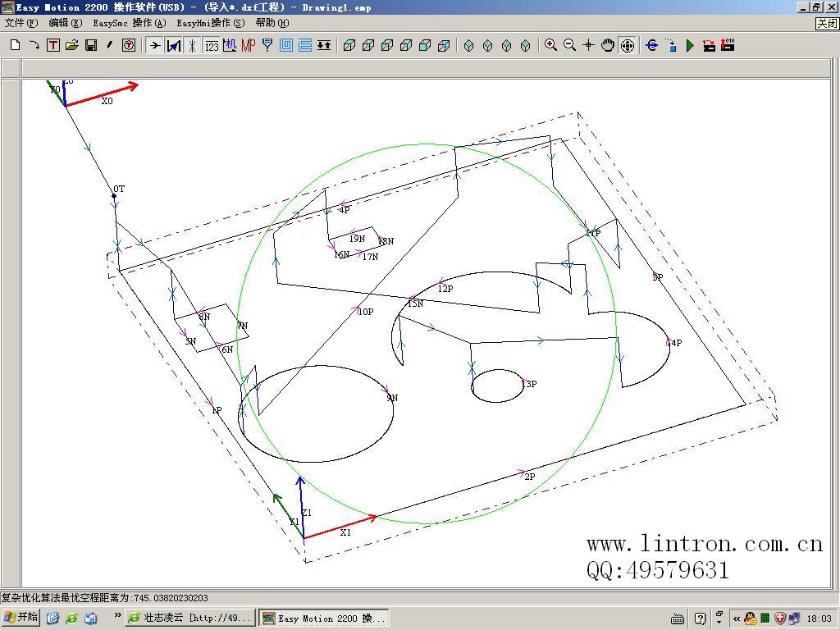Image resolution: width=840 pixels, height=630 pixels.
Task: Expand the EasySmc 操作(A) menu
Action: coord(130,23)
